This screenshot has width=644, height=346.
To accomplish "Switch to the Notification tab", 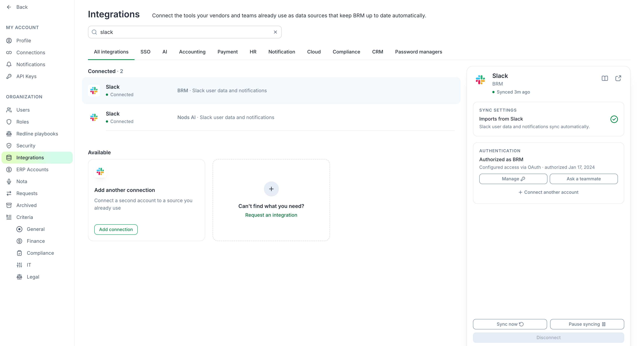I will 282,52.
